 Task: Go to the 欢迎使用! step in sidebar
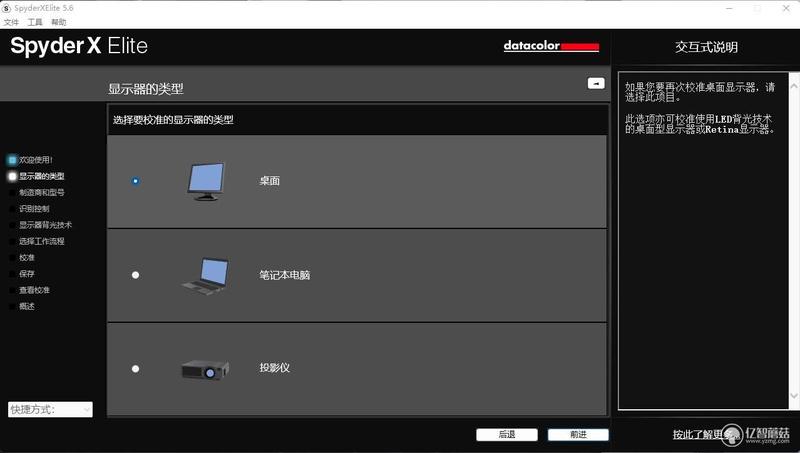tap(36, 160)
